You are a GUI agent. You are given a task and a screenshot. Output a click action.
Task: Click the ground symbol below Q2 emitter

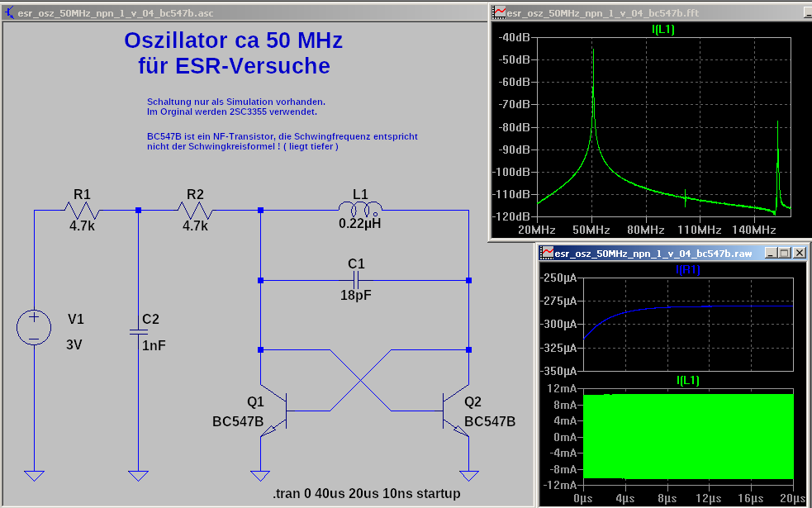click(468, 476)
